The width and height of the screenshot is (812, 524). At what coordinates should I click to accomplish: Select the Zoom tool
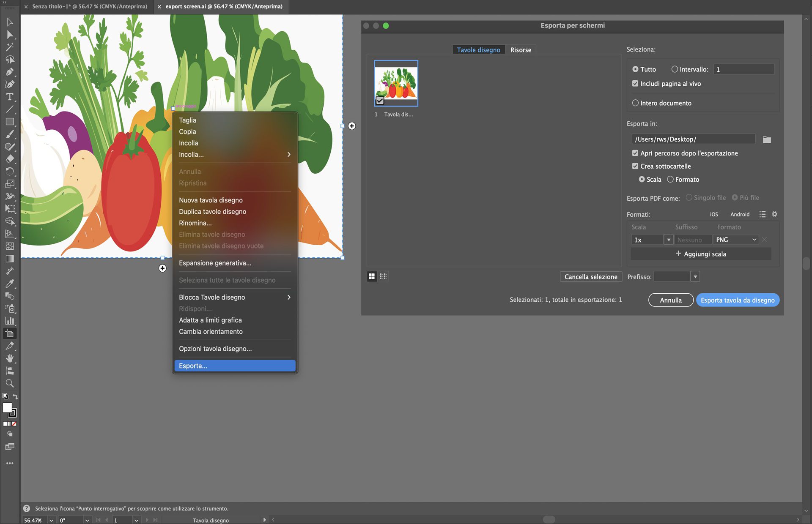(x=10, y=383)
